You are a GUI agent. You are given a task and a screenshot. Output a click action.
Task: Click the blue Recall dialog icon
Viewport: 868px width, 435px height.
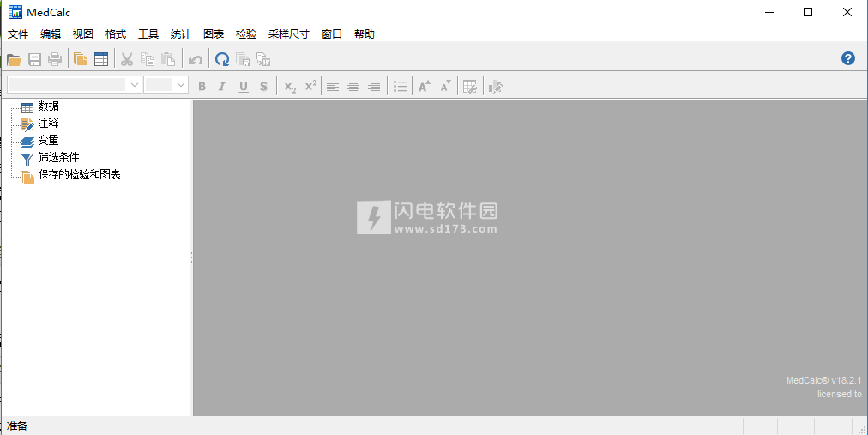click(222, 59)
